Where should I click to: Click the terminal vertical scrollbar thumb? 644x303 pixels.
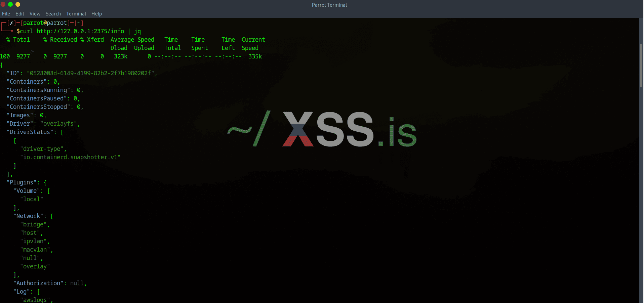tap(641, 65)
